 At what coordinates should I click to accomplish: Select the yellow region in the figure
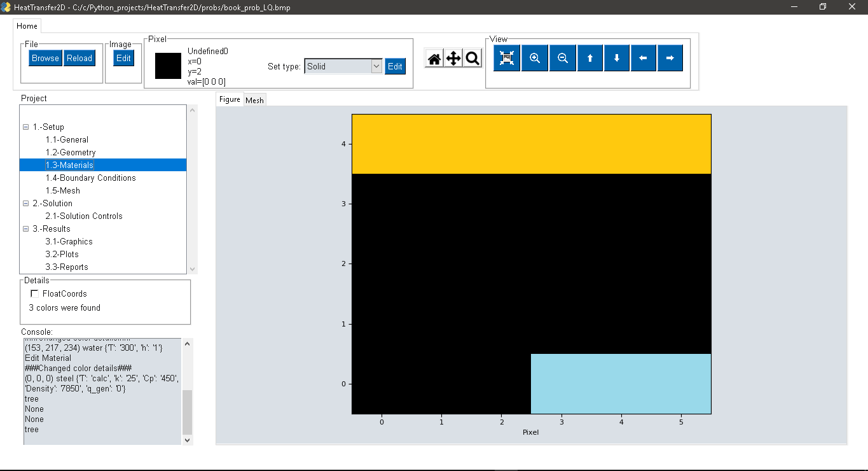click(531, 144)
